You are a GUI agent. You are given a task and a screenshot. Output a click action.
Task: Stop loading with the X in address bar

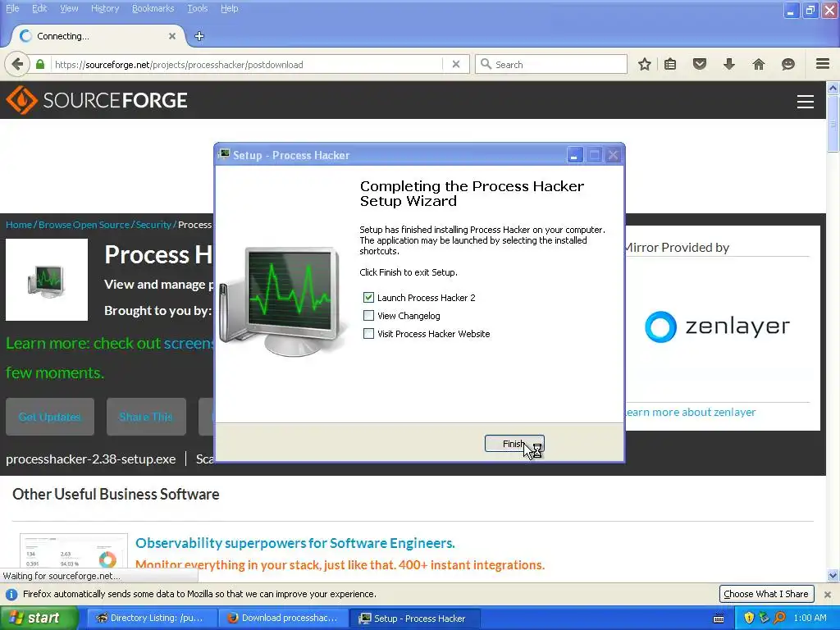pos(456,64)
